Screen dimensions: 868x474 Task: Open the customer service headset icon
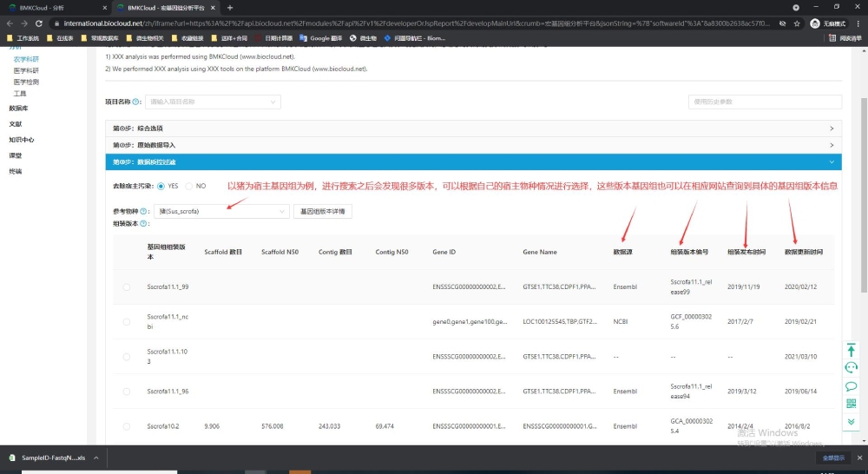tap(852, 368)
